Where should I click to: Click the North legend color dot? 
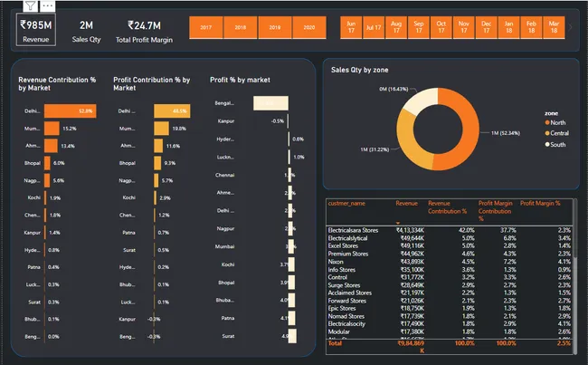pyautogui.click(x=547, y=122)
